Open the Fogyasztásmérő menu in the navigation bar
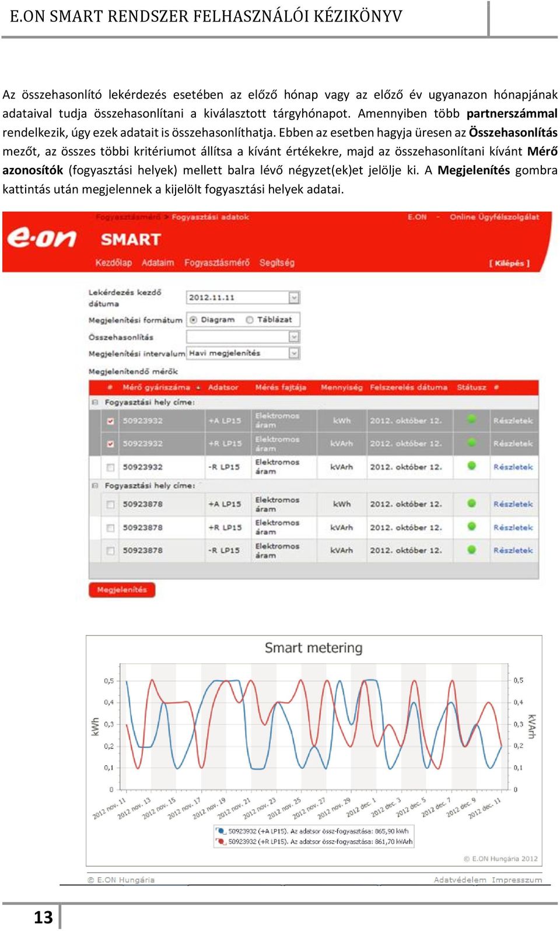This screenshot has height=931, width=560. pyautogui.click(x=217, y=263)
